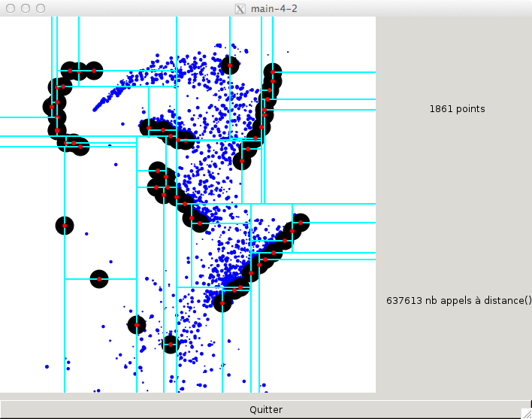This screenshot has width=532, height=419.
Task: Click the resize grip at window corner
Action: tap(526, 413)
